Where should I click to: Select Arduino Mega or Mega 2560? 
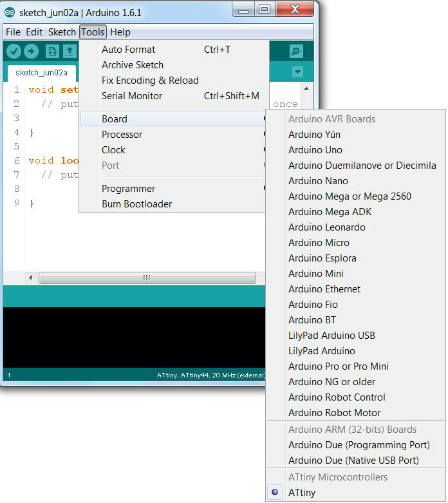point(356,196)
